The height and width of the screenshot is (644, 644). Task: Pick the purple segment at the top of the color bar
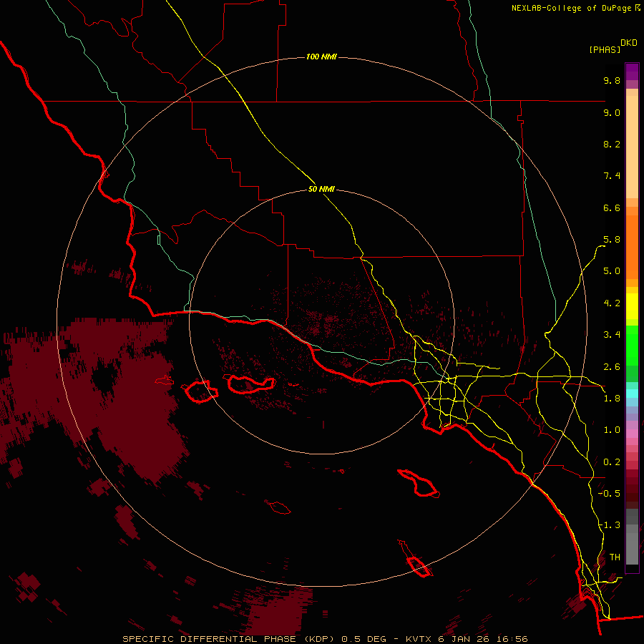tap(632, 72)
